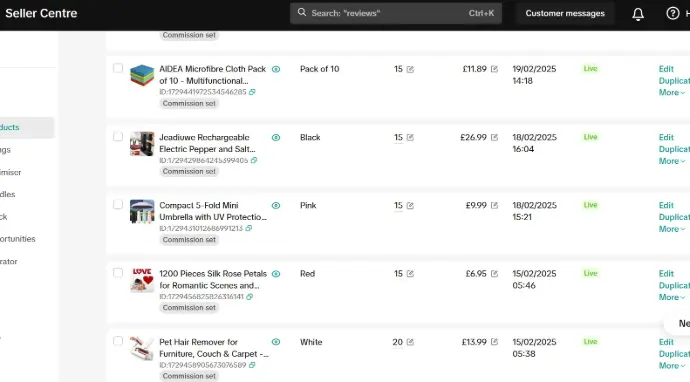Screen dimensions: 690x382
Task: Expand More options for AIDEA Microfibre Cloth
Action: pyautogui.click(x=672, y=92)
